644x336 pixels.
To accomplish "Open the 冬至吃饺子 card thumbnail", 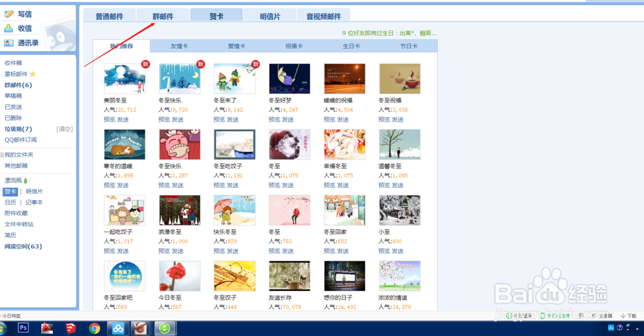I will (234, 145).
